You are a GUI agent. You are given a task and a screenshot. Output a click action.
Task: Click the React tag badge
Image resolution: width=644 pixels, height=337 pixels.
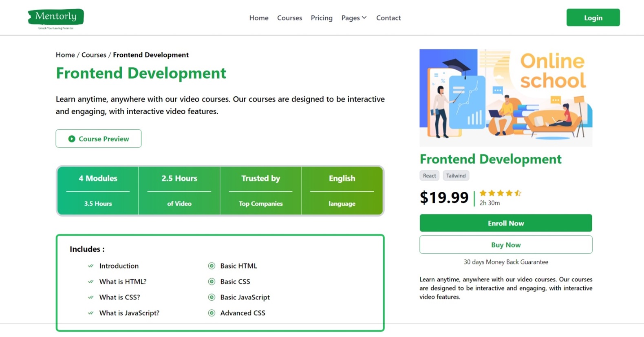pos(429,176)
